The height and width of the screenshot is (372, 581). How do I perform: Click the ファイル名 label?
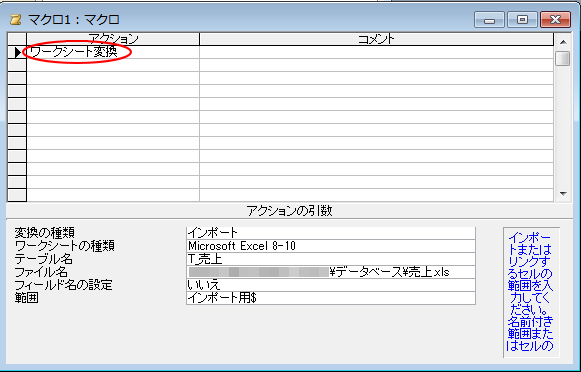tap(41, 272)
